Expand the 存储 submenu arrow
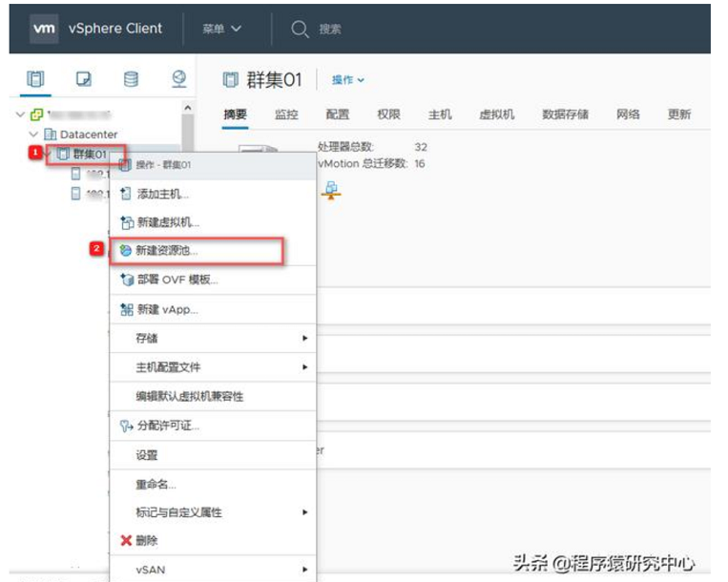This screenshot has width=728, height=582. point(305,338)
